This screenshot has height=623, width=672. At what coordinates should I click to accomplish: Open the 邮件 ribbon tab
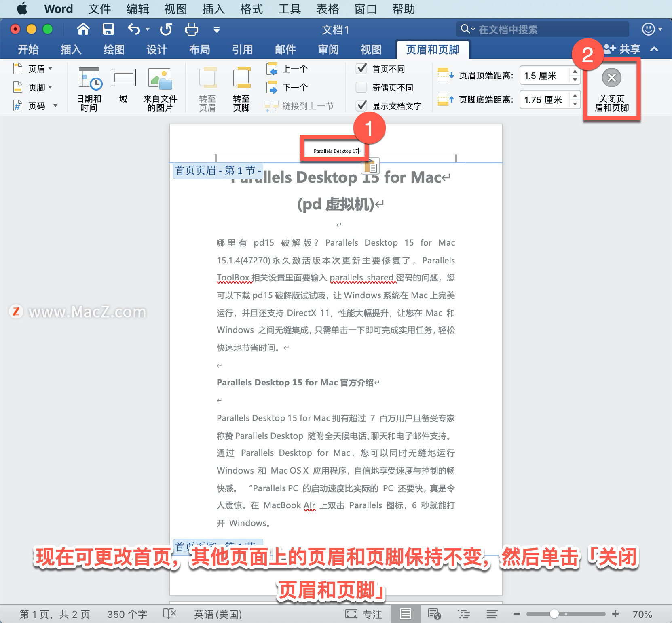pos(285,49)
